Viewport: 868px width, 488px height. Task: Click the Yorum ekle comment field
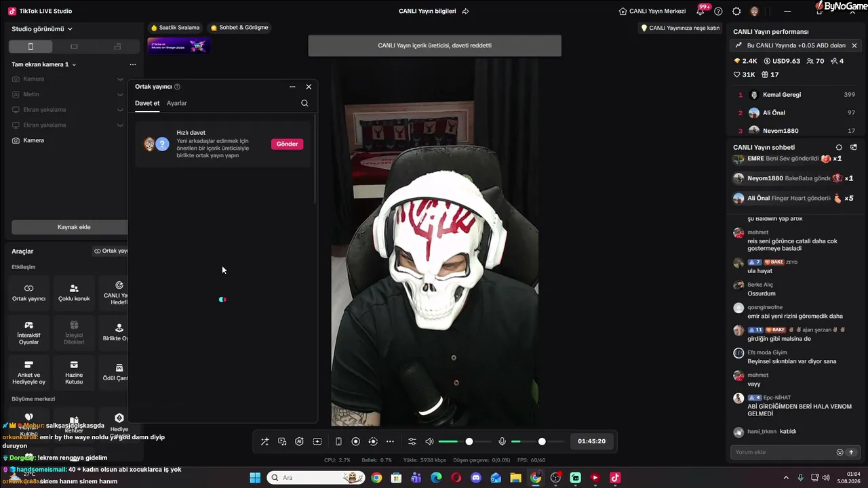click(783, 452)
